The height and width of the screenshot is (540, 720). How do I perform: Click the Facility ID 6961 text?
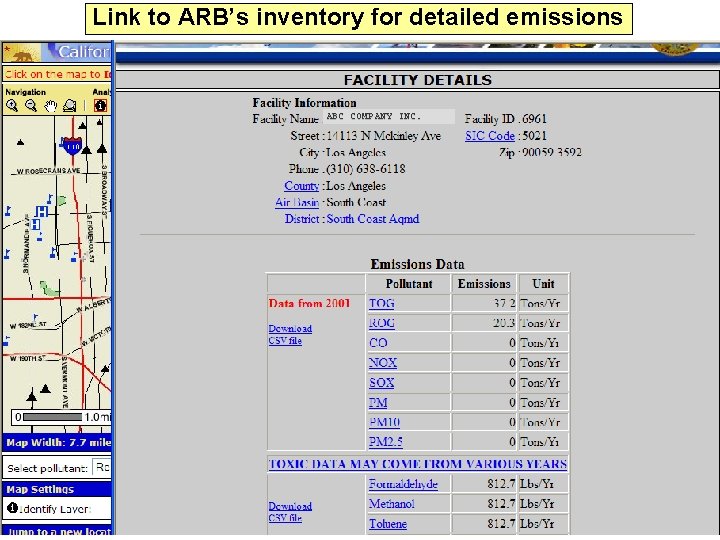click(x=506, y=119)
